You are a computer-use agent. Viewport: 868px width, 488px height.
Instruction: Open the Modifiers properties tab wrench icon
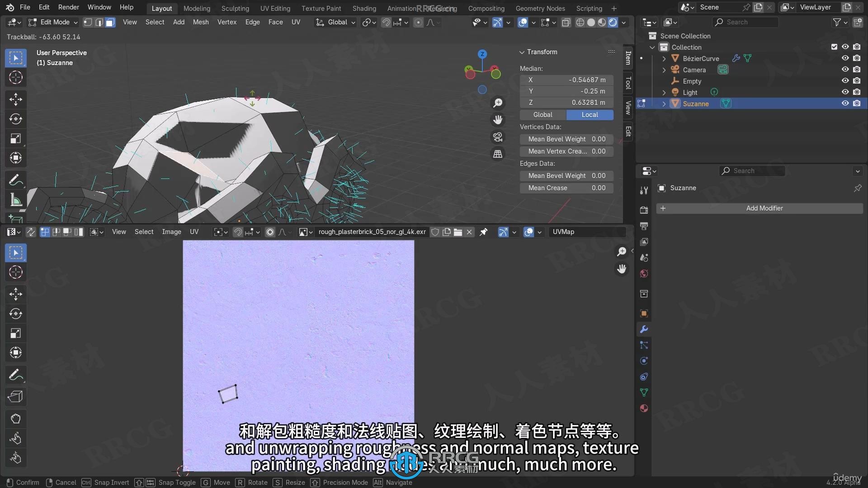644,329
